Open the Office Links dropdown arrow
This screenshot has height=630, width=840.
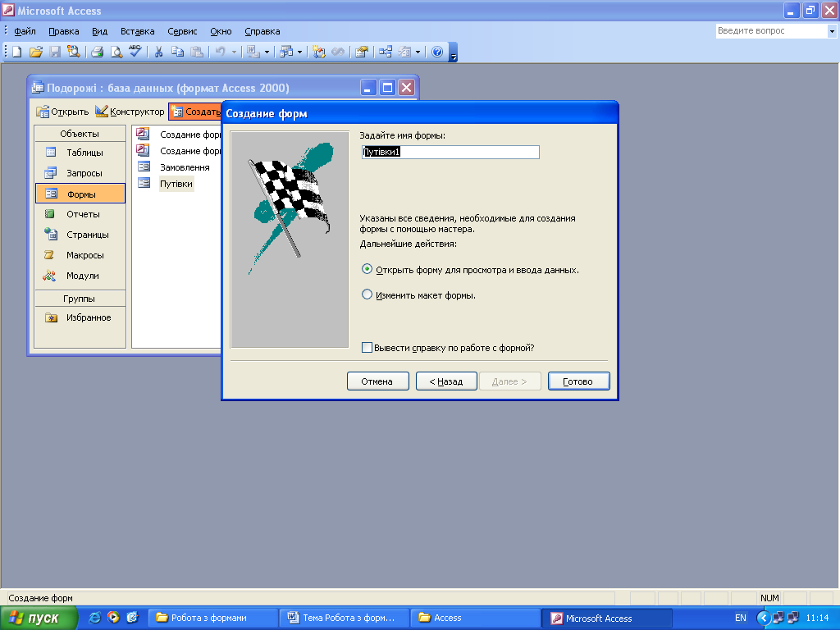[267, 52]
